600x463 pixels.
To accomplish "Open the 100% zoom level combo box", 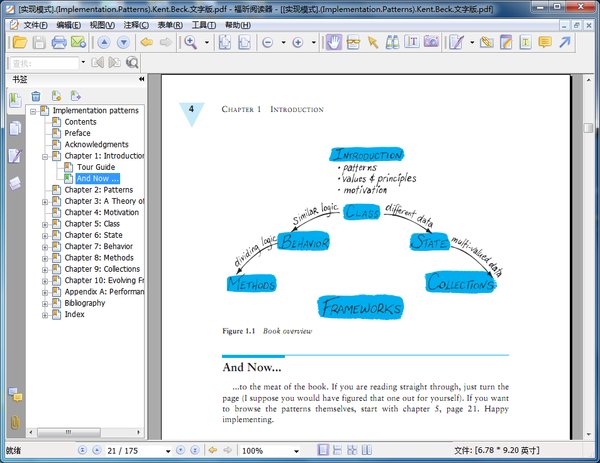I will 270,451.
